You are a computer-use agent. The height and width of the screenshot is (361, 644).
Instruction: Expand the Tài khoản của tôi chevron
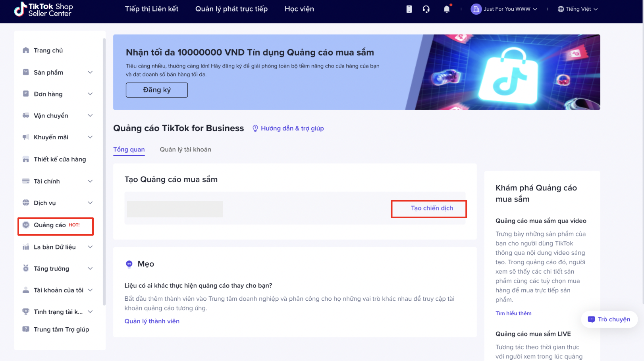[x=90, y=290]
